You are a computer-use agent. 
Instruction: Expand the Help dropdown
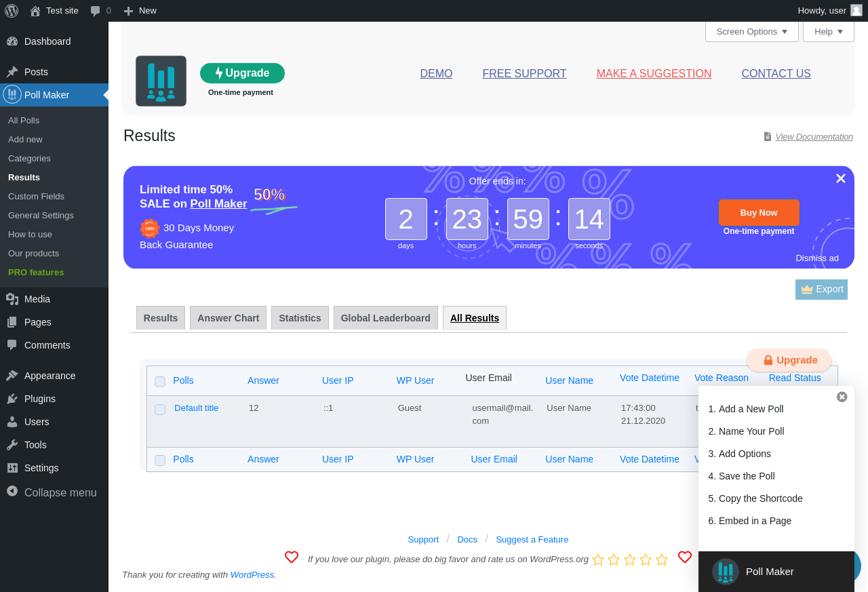pos(829,31)
